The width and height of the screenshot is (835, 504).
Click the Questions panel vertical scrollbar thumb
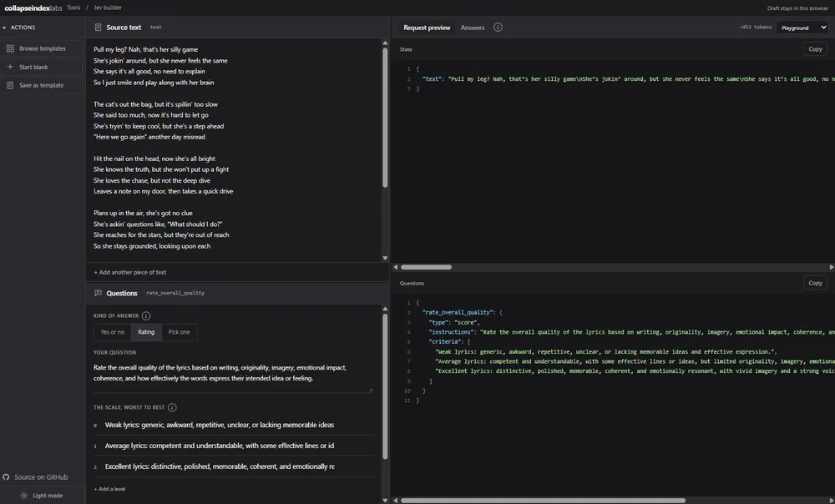point(385,386)
